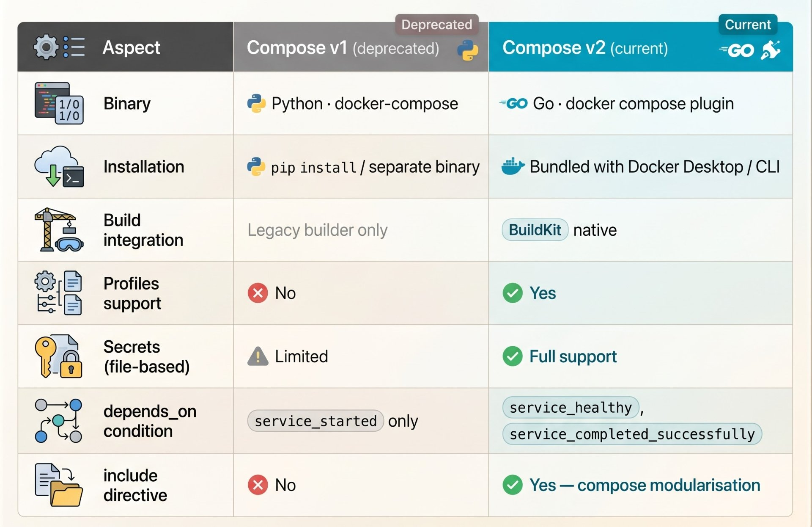Select the Secrets key and padlock icon
Screen dimensions: 812x527
[x=59, y=356]
